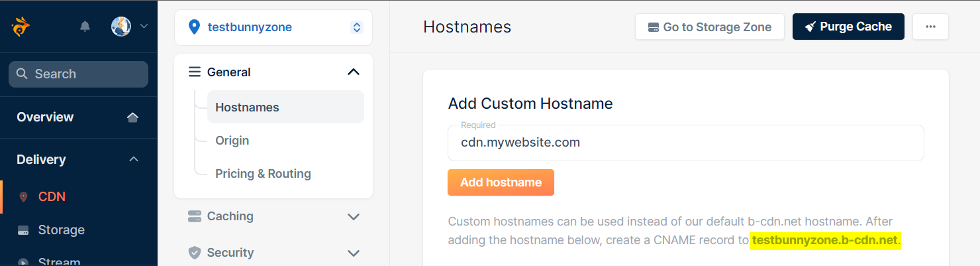Click the bunny.net logo icon
The image size is (980, 266).
(21, 27)
